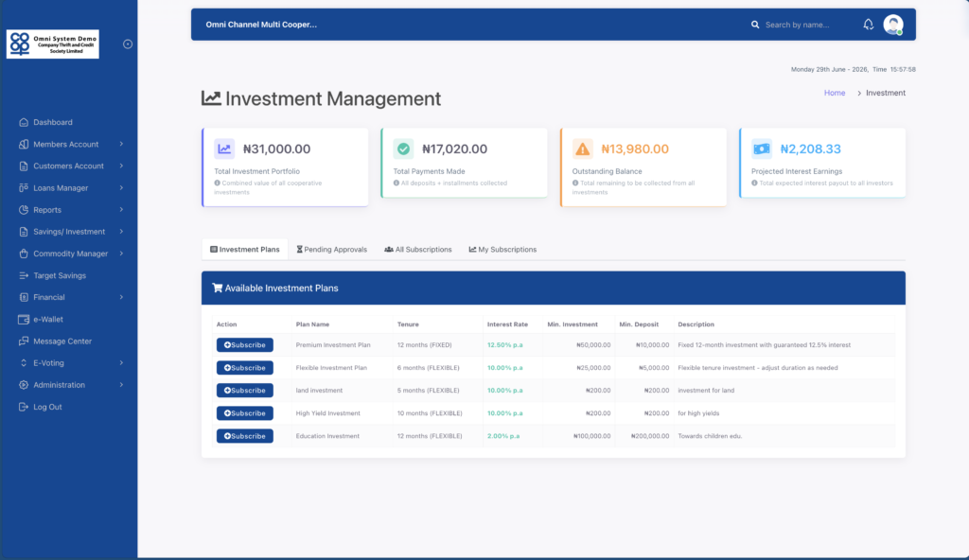Click the Members Account sidebar icon
The image size is (969, 560).
click(x=24, y=144)
